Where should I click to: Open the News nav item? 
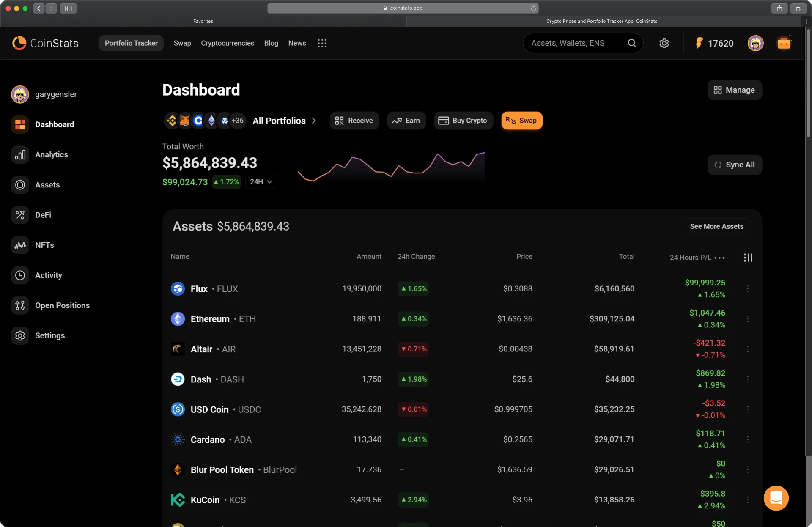click(x=297, y=43)
